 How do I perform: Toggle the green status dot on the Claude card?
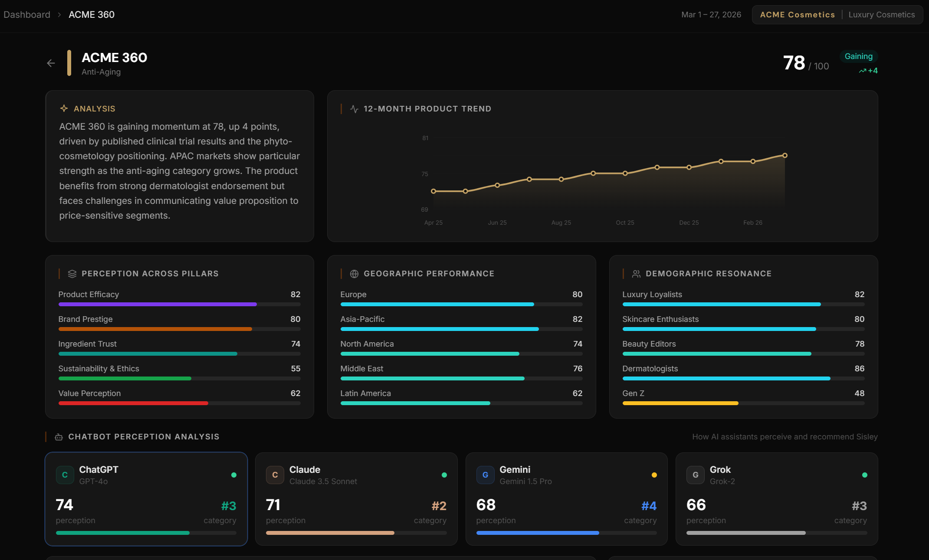[444, 475]
